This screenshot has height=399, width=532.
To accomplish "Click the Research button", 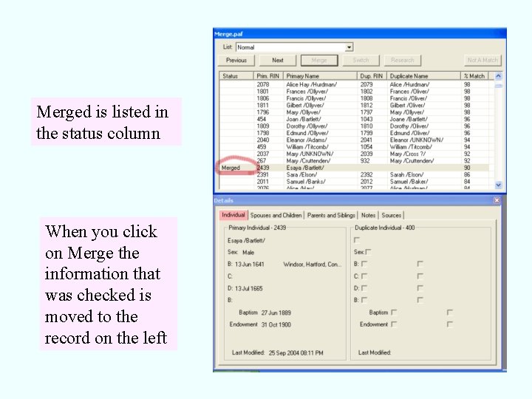I will pyautogui.click(x=403, y=60).
